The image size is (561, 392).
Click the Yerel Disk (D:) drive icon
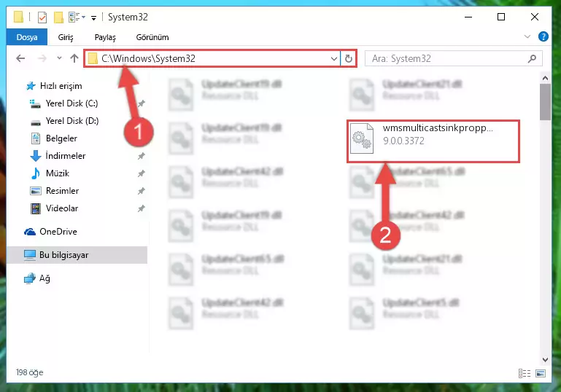click(36, 122)
